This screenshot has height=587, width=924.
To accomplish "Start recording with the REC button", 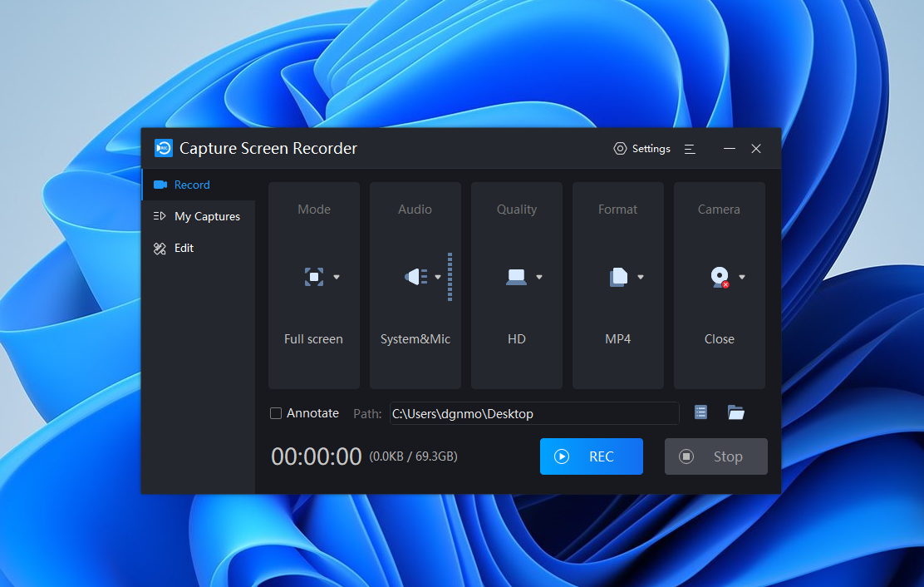I will 591,456.
